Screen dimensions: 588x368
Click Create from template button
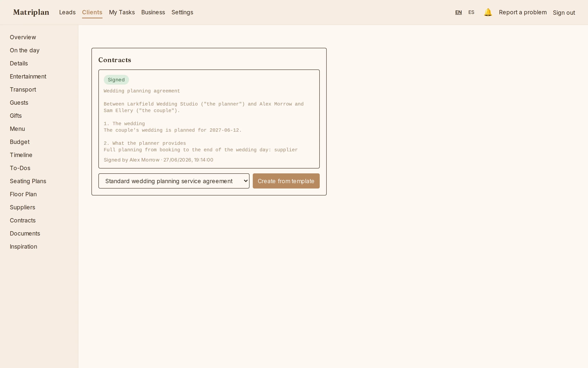[x=286, y=181]
